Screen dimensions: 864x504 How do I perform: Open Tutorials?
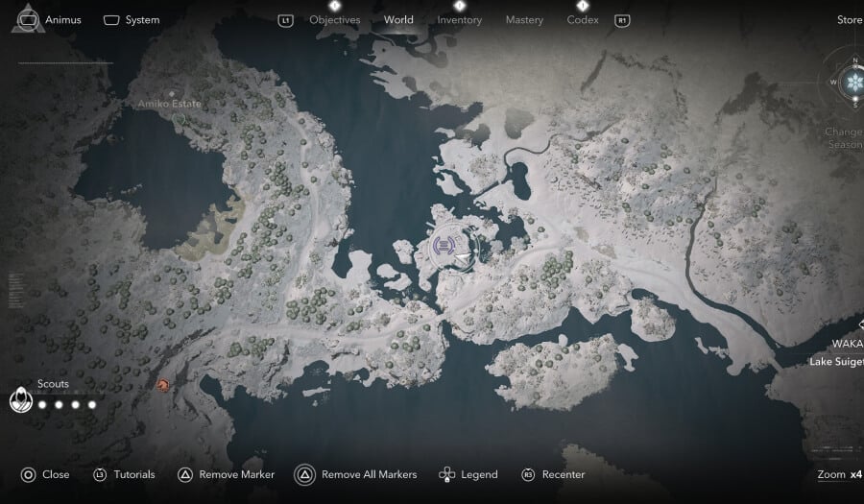(133, 474)
